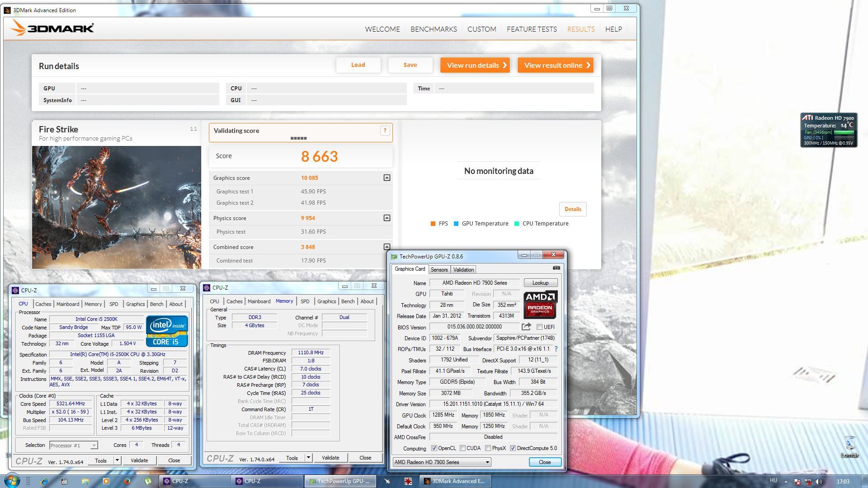Click the Validating score help question icon
Screen dimensions: 868x488
385,131
